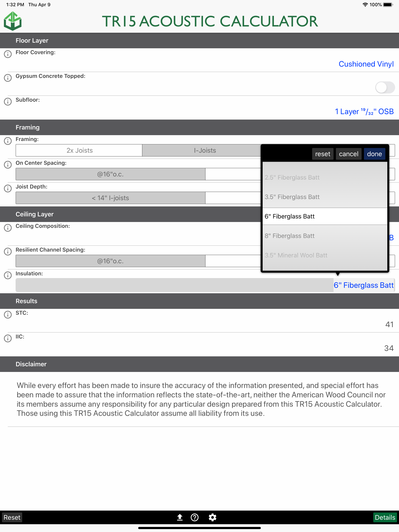This screenshot has height=532, width=399.
Task: Tap the Floor Layer section header
Action: point(199,40)
